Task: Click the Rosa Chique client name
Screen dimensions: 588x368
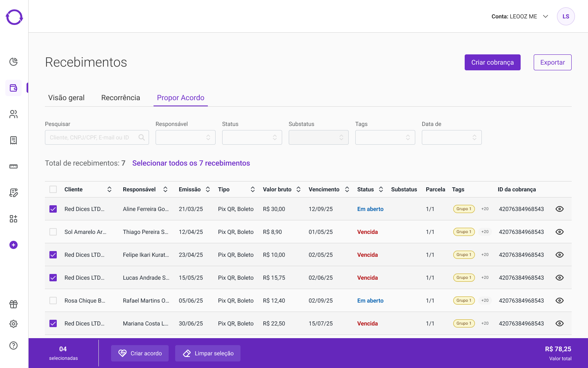Action: [85, 301]
